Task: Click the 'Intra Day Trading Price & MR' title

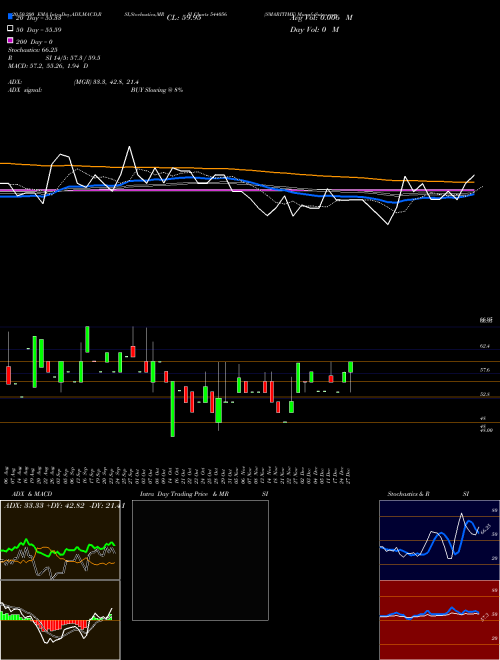Action: tap(184, 494)
